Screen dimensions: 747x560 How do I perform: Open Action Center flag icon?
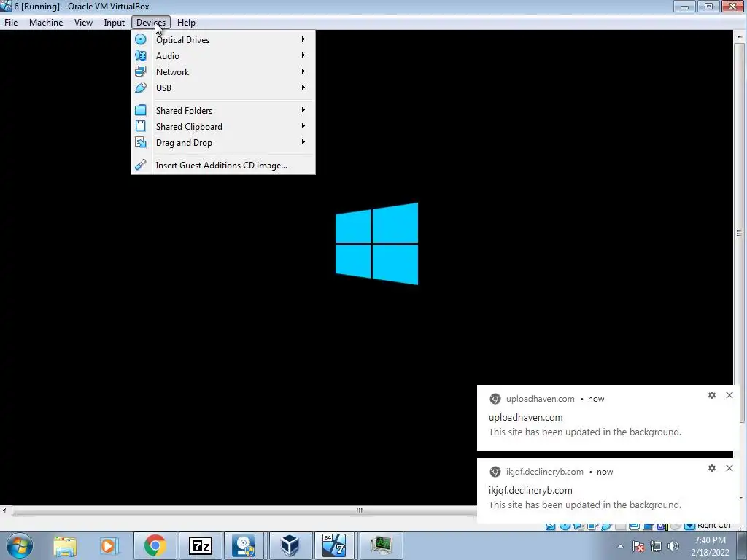tap(638, 546)
